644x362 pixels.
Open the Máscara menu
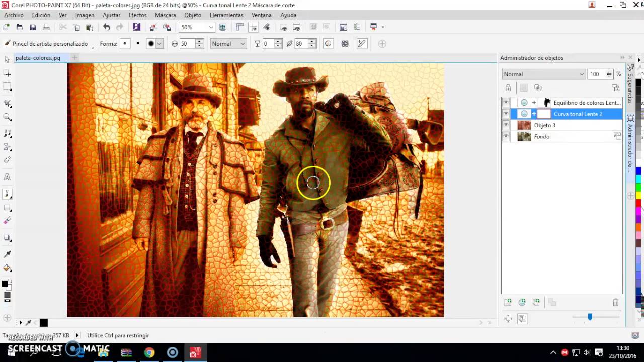[x=165, y=15]
